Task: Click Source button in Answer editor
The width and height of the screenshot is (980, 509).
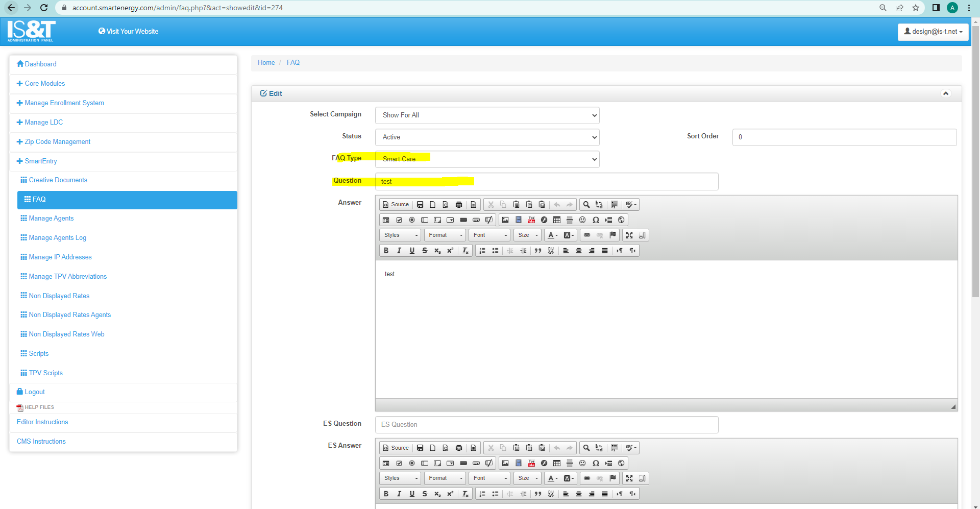Action: (x=396, y=205)
